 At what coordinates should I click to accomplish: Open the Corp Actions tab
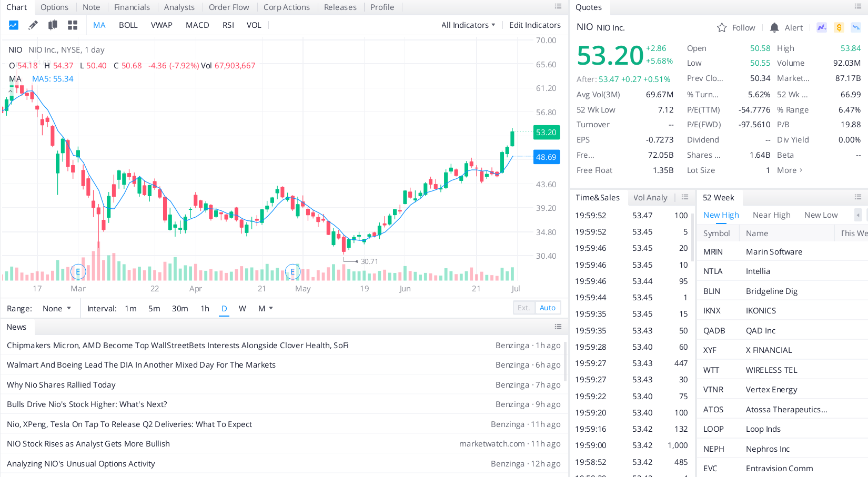pyautogui.click(x=287, y=7)
